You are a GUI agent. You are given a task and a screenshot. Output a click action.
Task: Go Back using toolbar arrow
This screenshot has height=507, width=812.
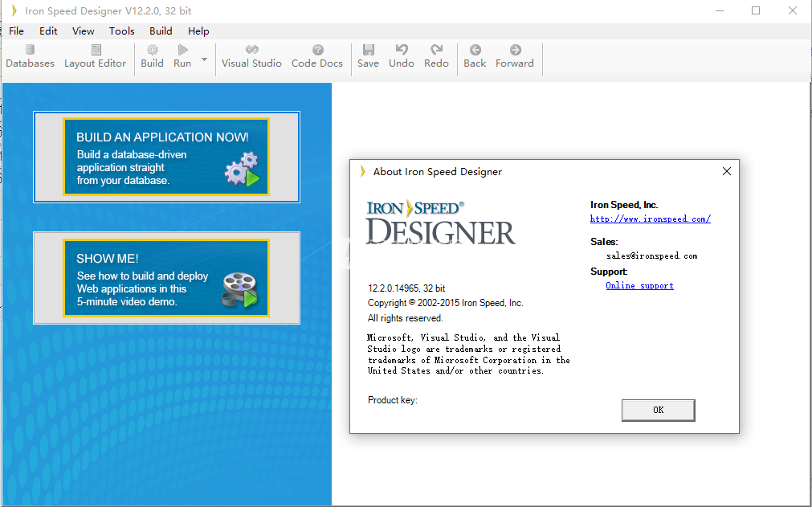pos(475,51)
